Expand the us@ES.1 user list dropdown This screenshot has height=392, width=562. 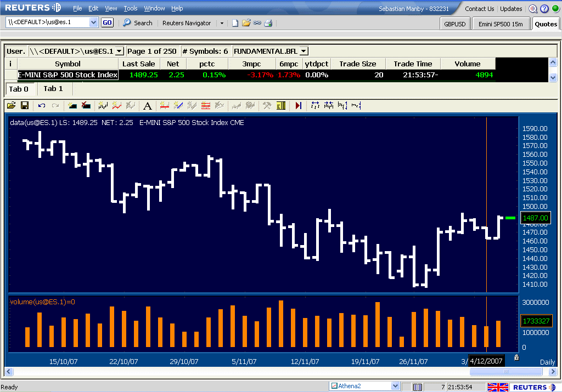(120, 51)
